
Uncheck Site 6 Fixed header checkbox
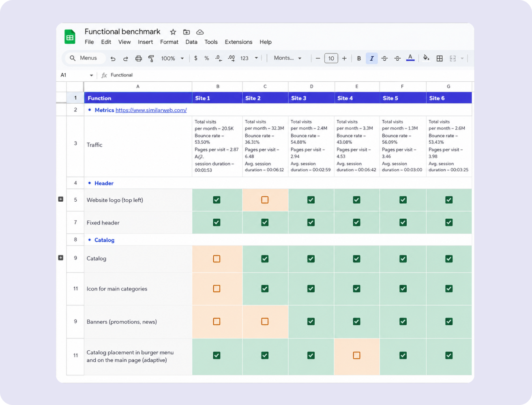click(449, 222)
